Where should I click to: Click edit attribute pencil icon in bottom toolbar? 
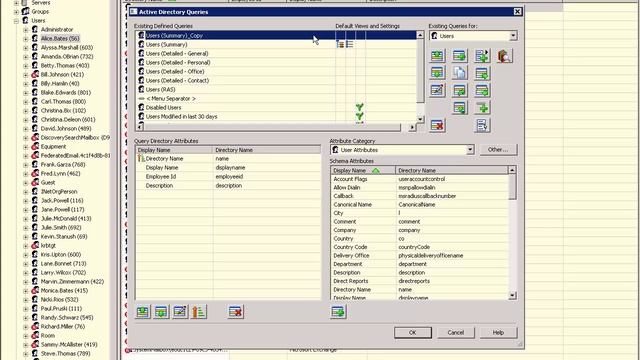[x=180, y=312]
